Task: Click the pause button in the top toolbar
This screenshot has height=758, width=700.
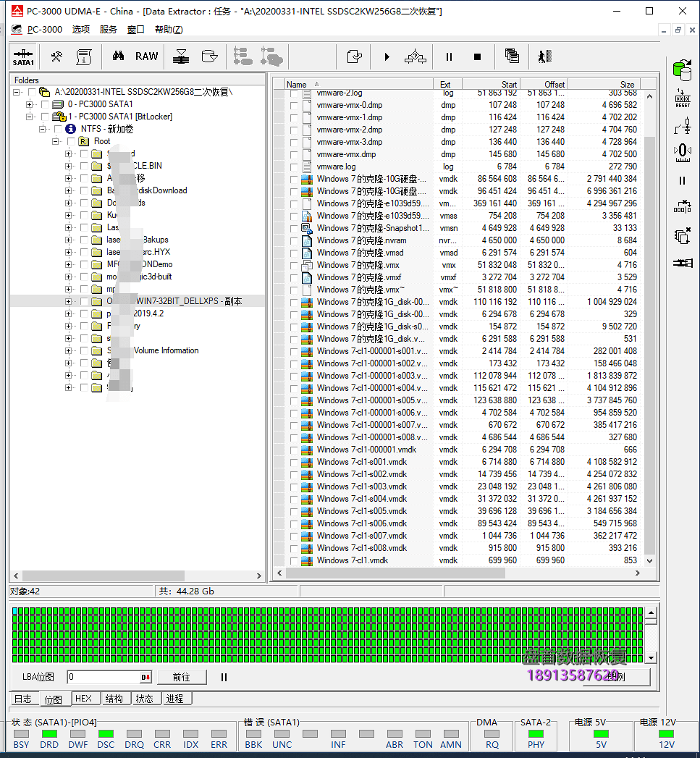Action: tap(449, 57)
